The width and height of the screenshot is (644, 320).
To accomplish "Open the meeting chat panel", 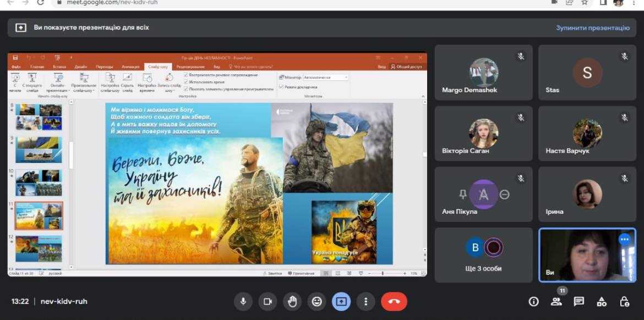I will (578, 301).
